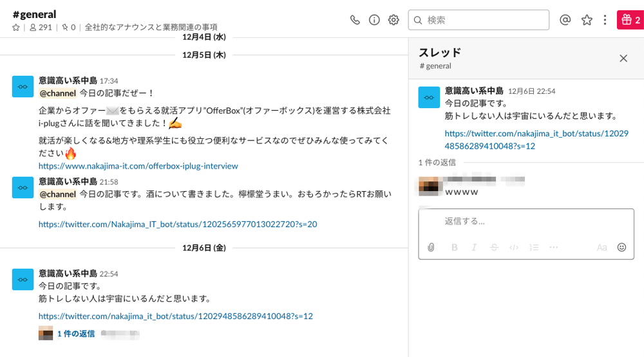This screenshot has height=357, width=644.
Task: Click the thread panel original poster avatar
Action: [x=429, y=97]
